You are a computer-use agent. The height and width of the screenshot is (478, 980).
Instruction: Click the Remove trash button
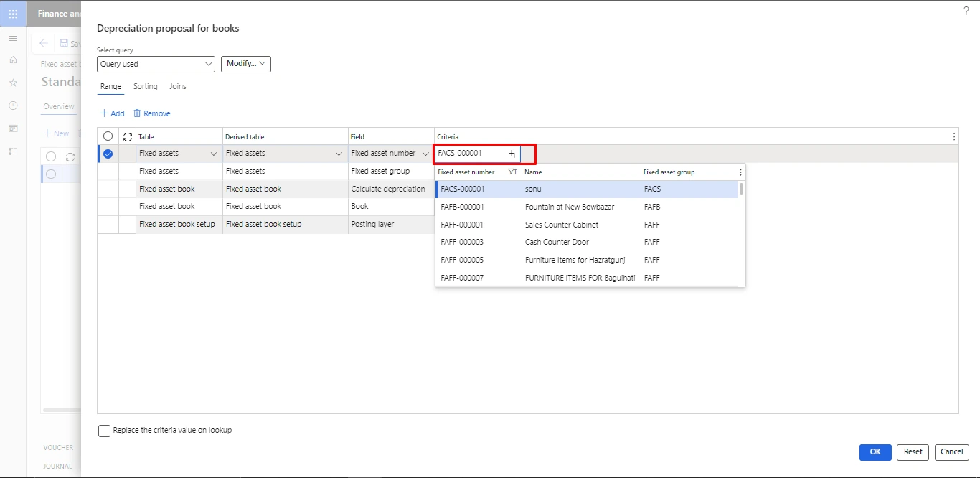pyautogui.click(x=151, y=113)
